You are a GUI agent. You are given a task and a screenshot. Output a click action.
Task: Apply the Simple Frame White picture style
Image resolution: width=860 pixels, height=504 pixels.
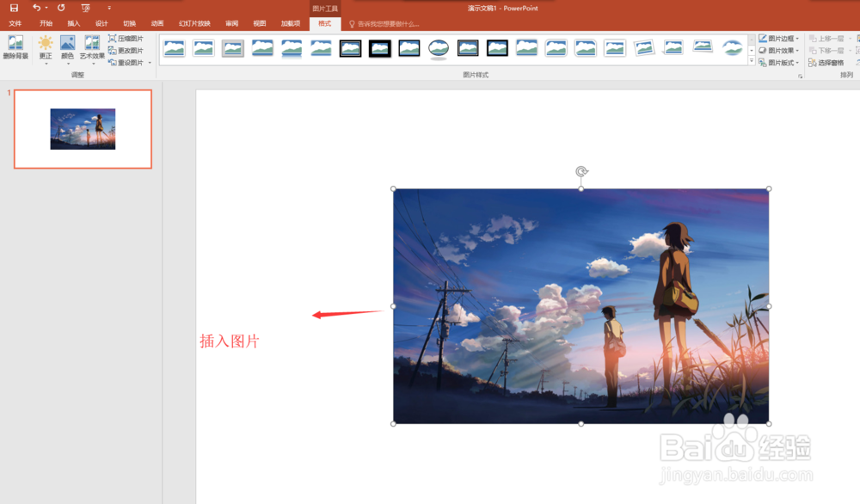pyautogui.click(x=174, y=48)
